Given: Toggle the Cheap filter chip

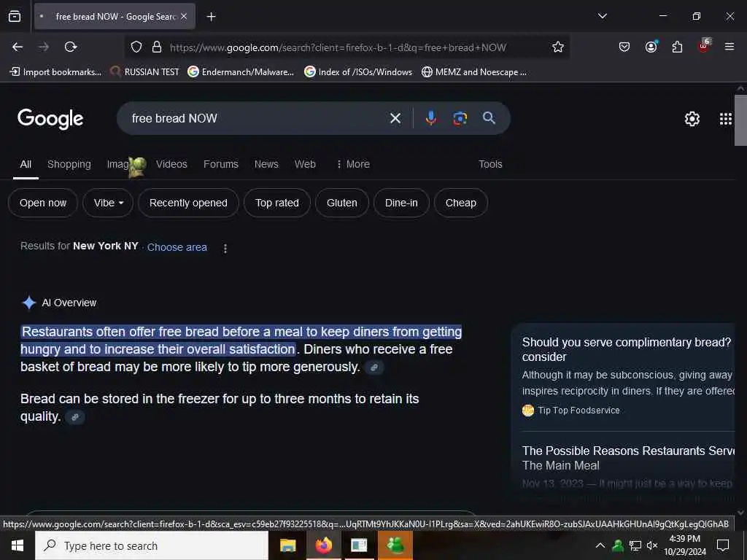Looking at the screenshot, I should [461, 203].
